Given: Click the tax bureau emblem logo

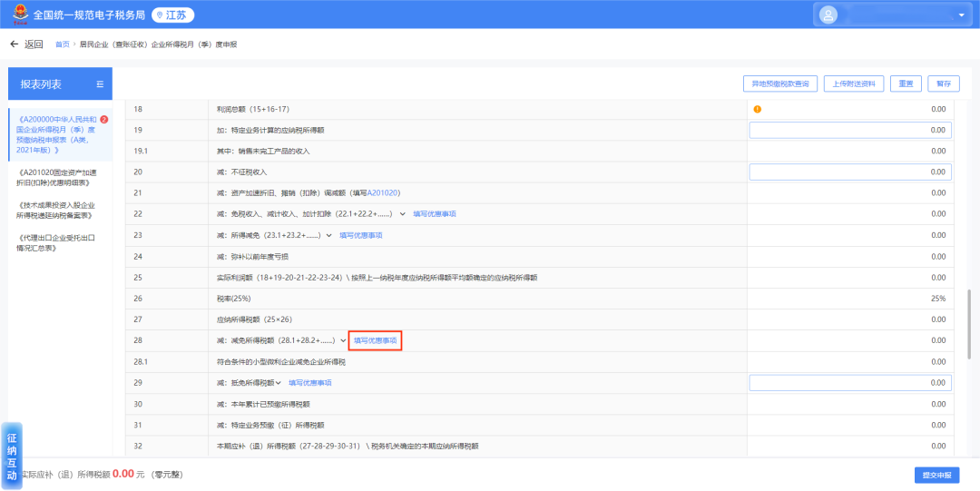Looking at the screenshot, I should point(20,15).
